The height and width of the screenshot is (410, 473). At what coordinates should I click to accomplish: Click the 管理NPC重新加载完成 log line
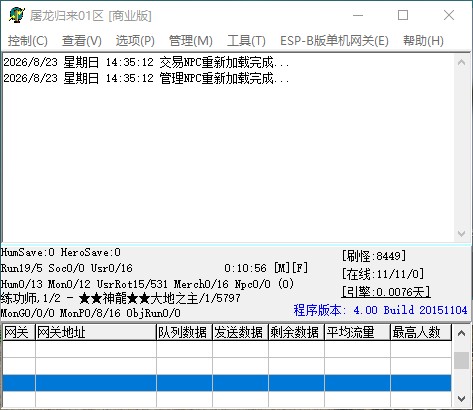[x=146, y=78]
